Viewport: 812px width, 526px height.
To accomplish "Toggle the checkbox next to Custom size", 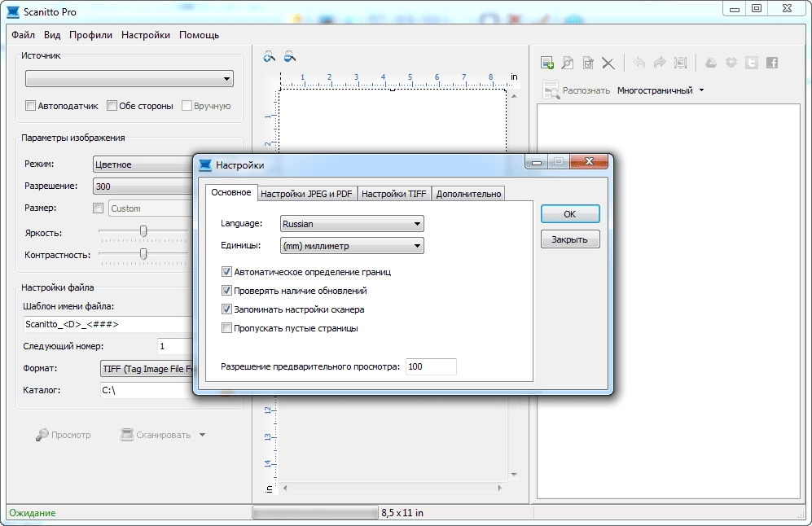I will click(98, 208).
